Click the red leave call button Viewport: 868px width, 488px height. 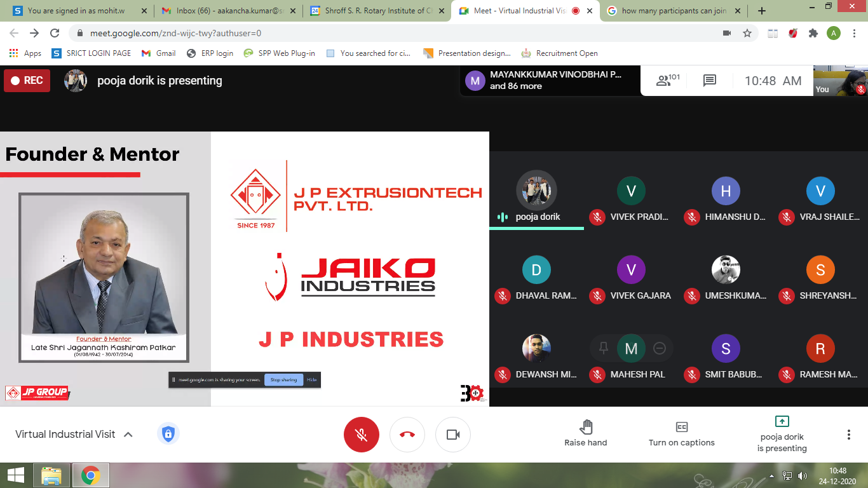click(x=407, y=435)
